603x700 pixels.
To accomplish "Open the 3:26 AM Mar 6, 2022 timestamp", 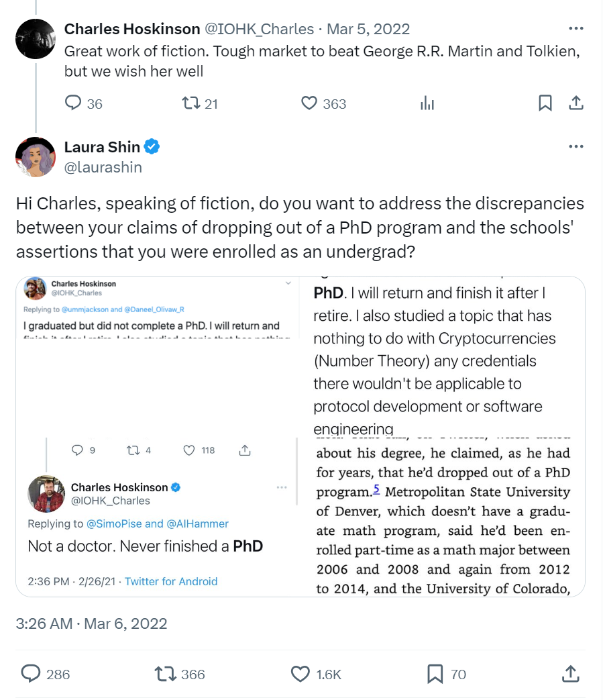I will coord(91,623).
